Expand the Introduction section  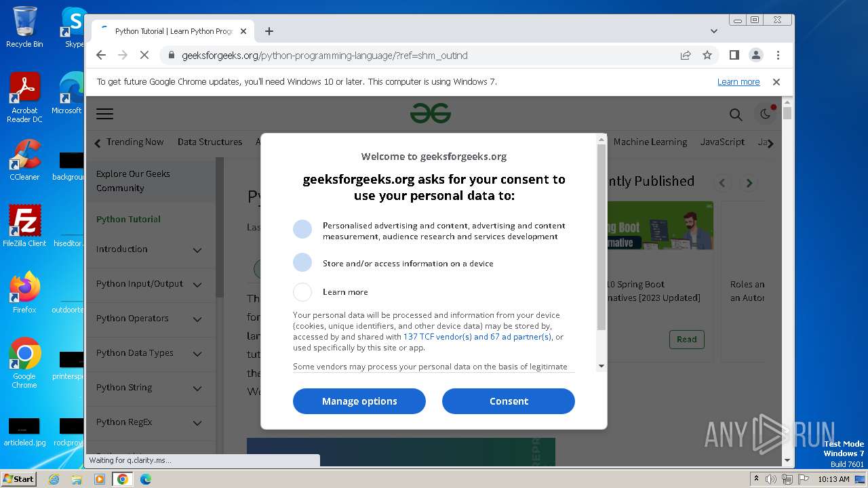click(151, 249)
